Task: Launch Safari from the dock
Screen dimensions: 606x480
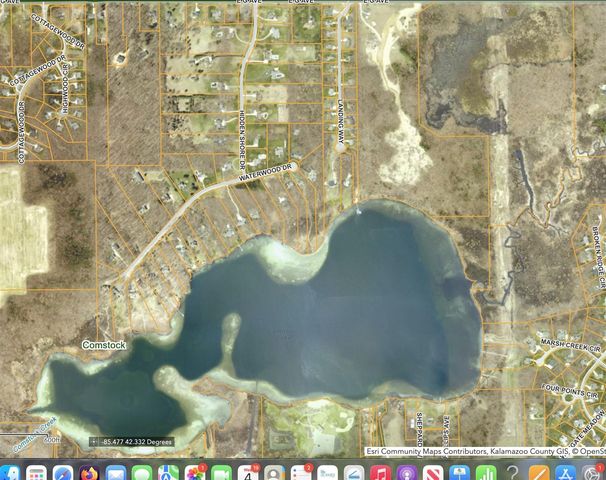Action: click(63, 473)
